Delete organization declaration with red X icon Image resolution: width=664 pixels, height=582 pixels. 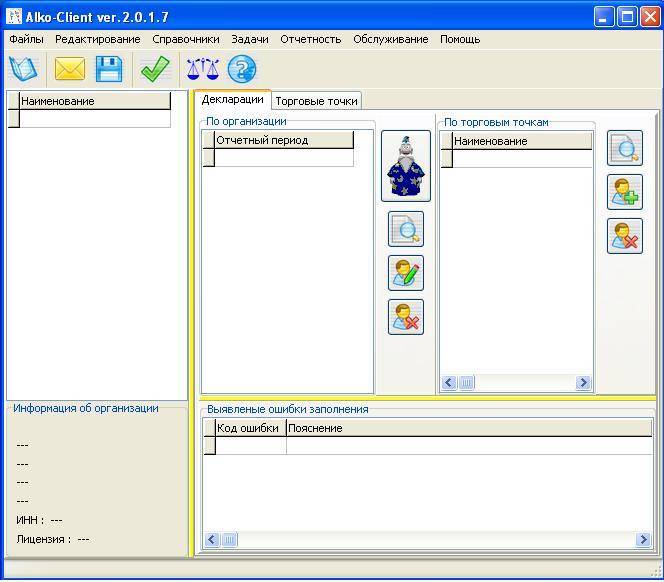click(406, 317)
